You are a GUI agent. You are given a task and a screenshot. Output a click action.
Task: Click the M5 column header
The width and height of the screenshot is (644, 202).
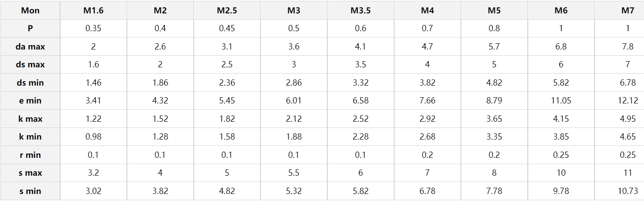tap(494, 10)
